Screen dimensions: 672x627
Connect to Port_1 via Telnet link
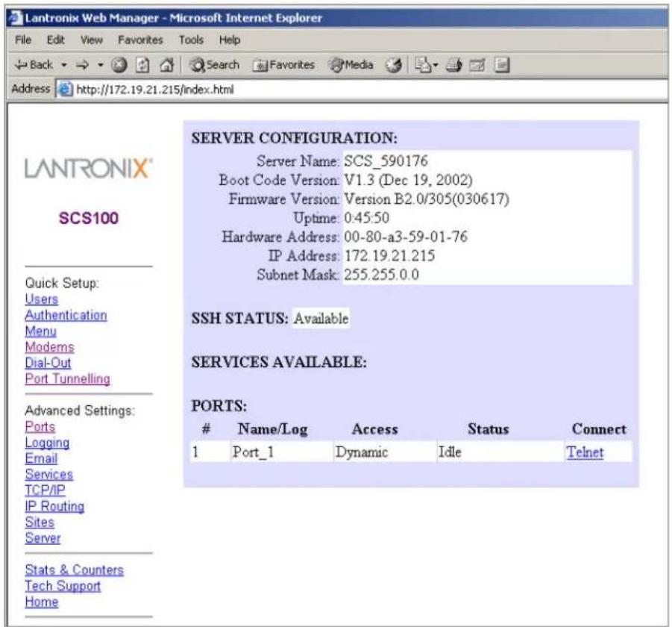(x=585, y=452)
